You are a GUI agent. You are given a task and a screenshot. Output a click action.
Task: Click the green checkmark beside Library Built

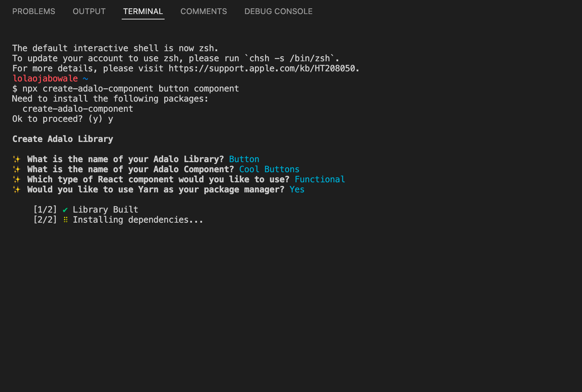65,210
